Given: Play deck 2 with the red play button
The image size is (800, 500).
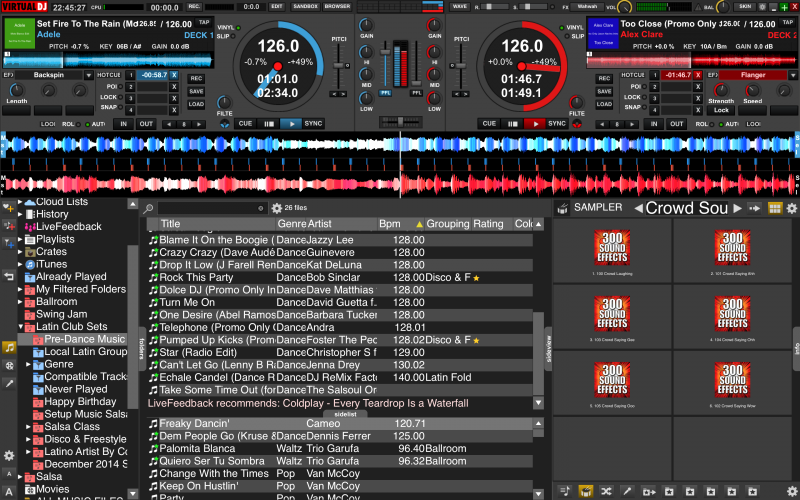Looking at the screenshot, I should click(535, 123).
